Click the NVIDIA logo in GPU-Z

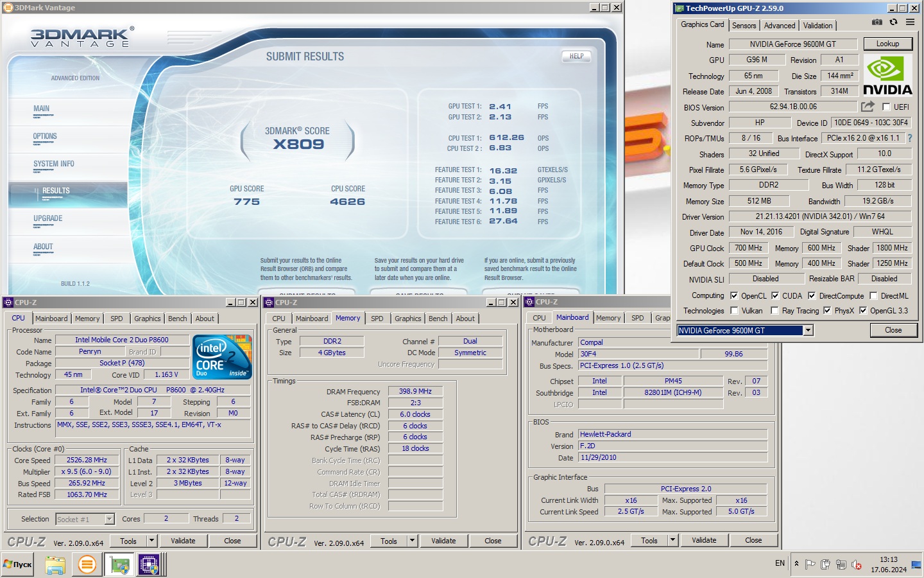tap(887, 75)
